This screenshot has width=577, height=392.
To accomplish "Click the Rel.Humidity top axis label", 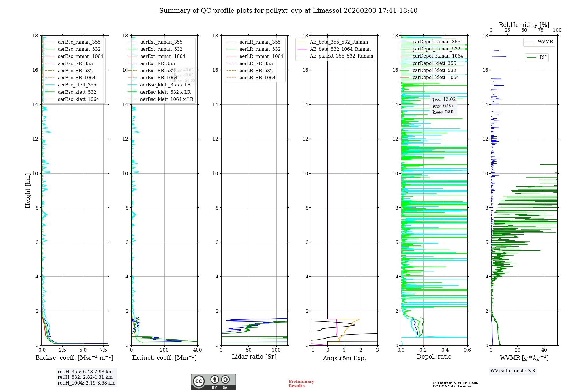I will 524,25.
